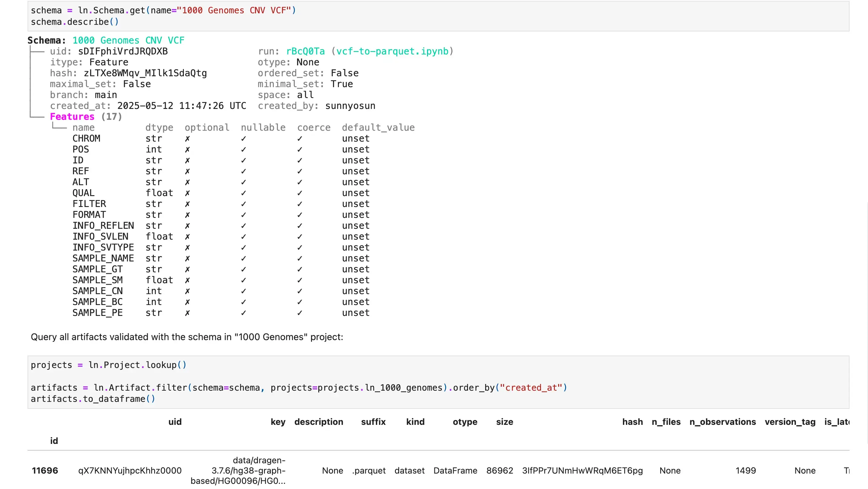This screenshot has height=489, width=868.
Task: Click the n_observations column header
Action: pos(722,422)
